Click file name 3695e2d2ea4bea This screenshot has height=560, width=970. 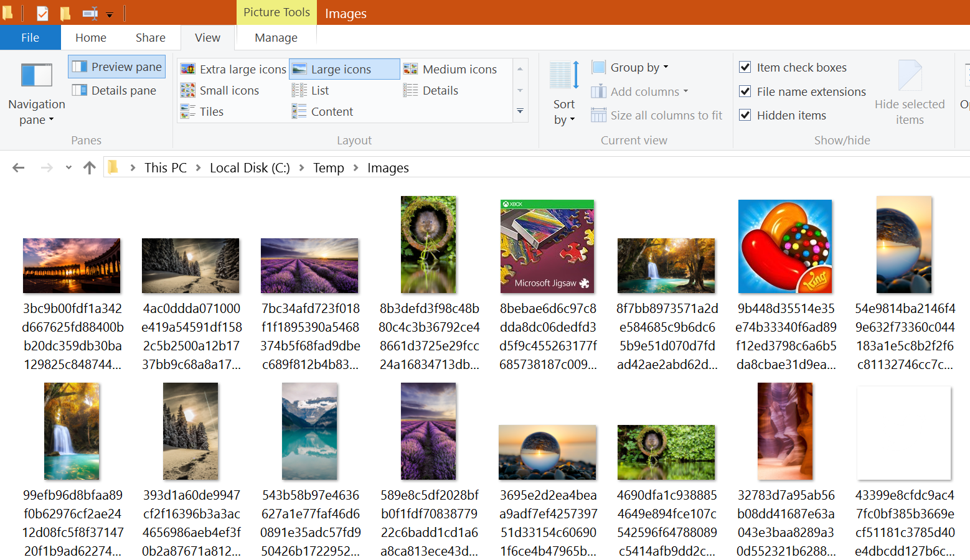(x=548, y=523)
